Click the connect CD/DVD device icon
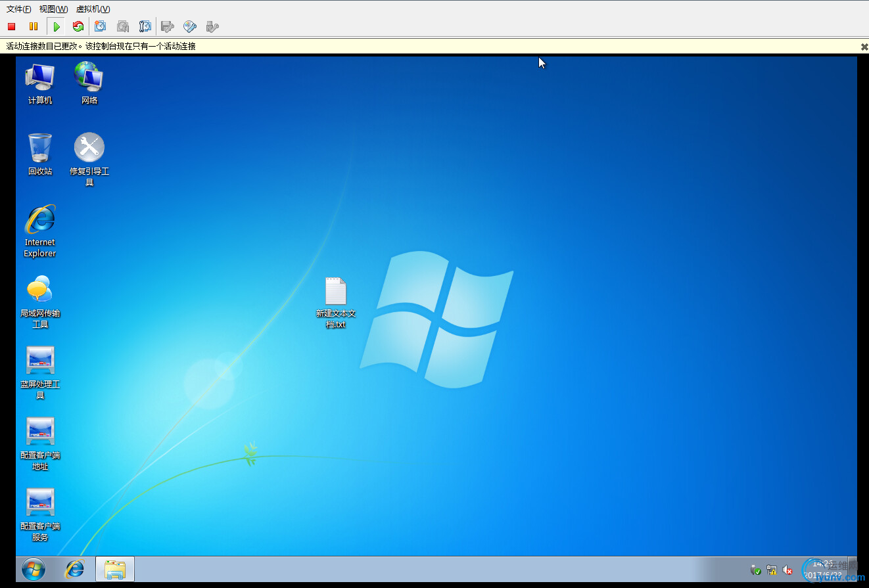 pos(190,27)
